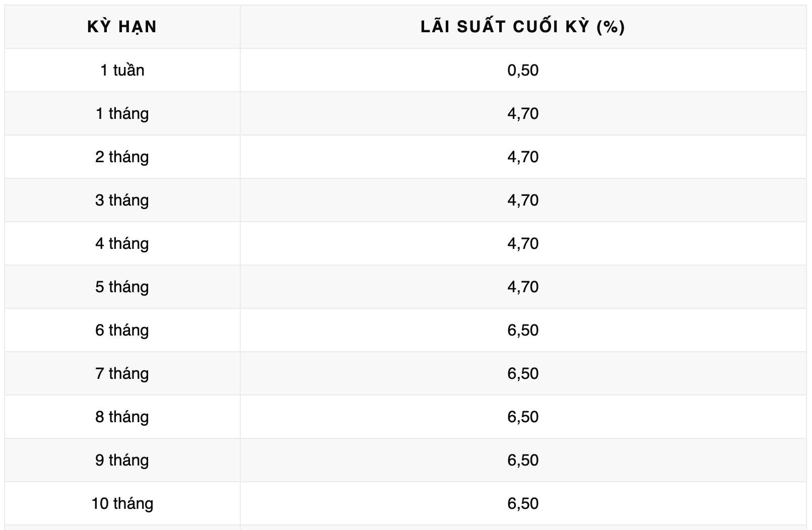Viewport: 812px width, 530px height.
Task: Click the 6,50 rate for 10 tháng
Action: click(523, 503)
